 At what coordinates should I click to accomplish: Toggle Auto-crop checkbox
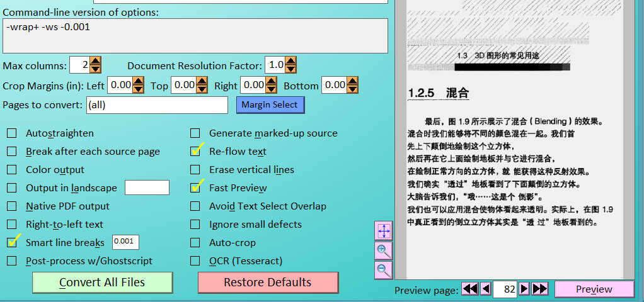(195, 242)
